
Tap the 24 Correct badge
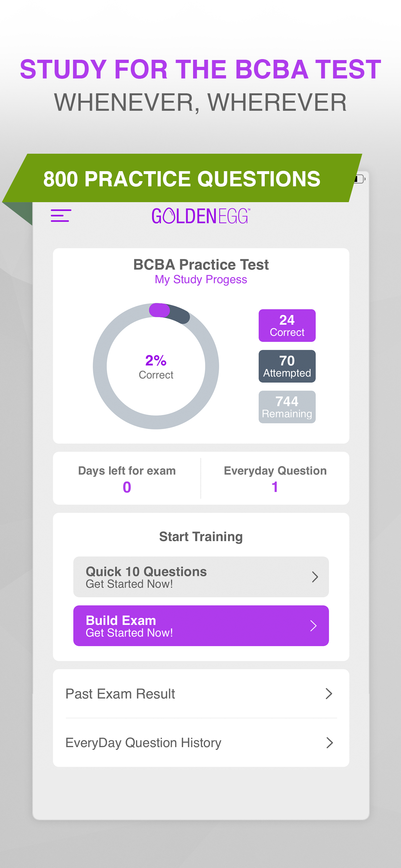point(287,325)
